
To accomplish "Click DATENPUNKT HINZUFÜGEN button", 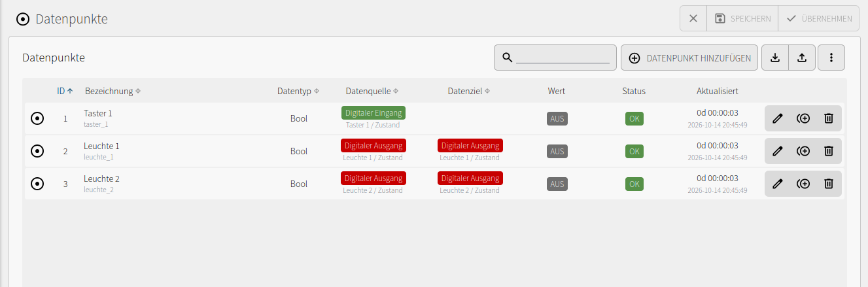I will tap(689, 58).
